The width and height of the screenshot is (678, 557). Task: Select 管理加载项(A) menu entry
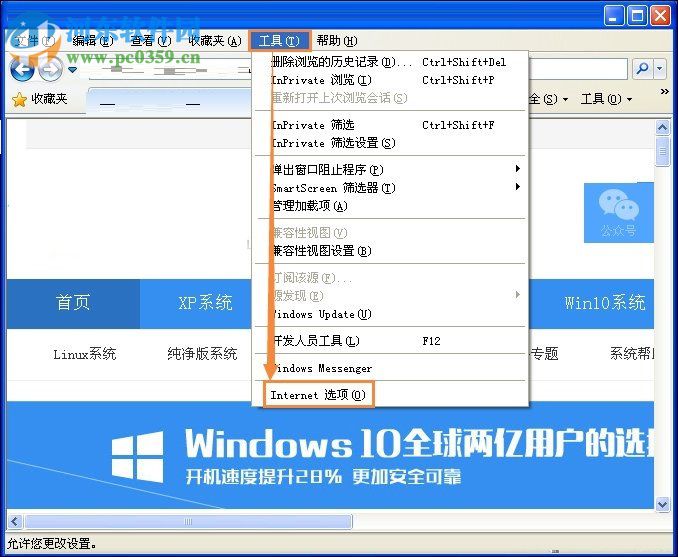point(390,206)
